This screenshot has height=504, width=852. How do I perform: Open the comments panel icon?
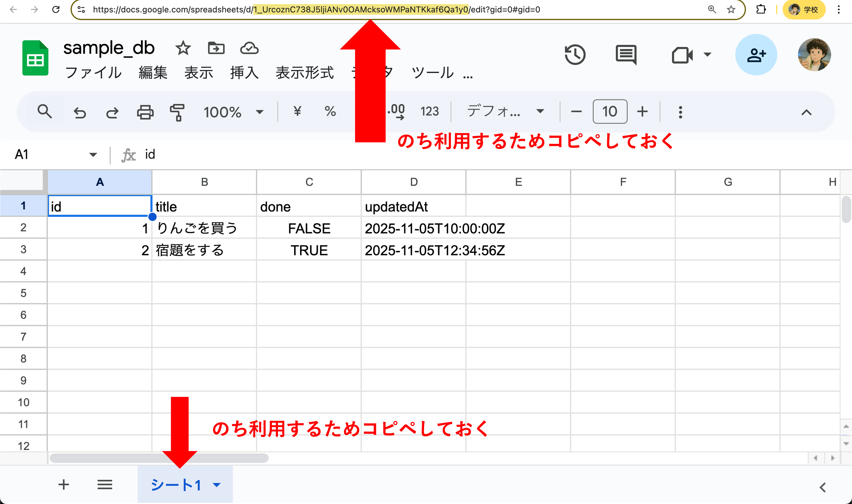[x=626, y=55]
